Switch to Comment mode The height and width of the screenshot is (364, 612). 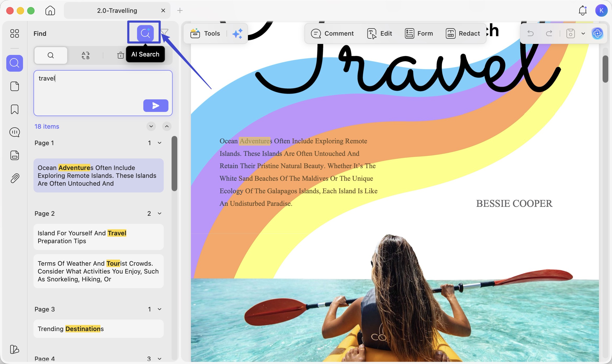[x=332, y=33]
